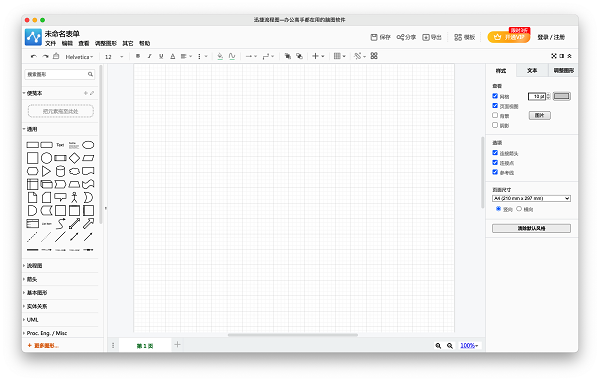Toggle bold text formatting
The width and height of the screenshot is (600, 381).
click(x=138, y=56)
